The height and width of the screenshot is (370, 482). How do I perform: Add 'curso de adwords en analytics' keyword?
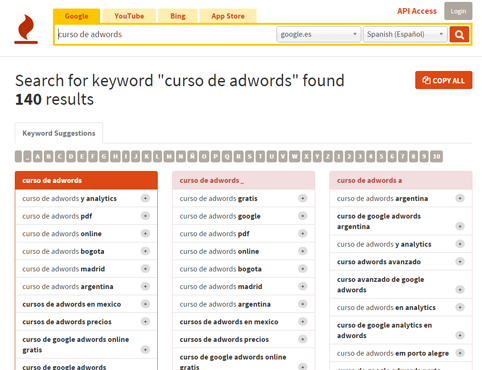pyautogui.click(x=460, y=307)
